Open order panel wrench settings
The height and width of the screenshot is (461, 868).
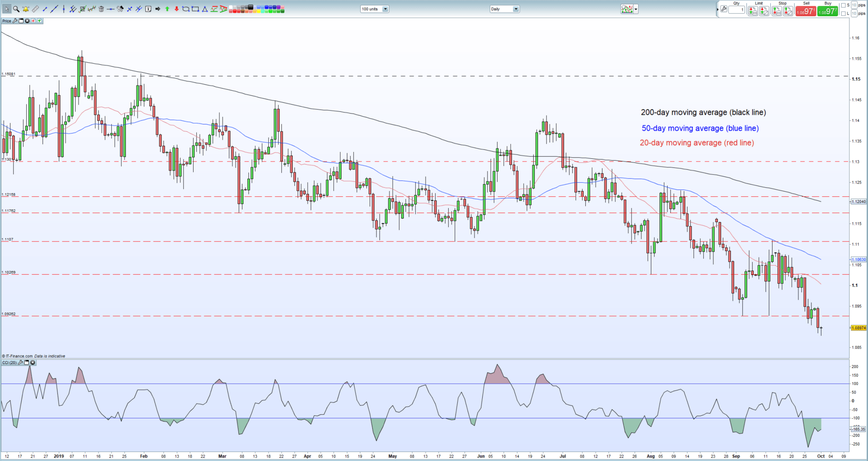pos(724,9)
